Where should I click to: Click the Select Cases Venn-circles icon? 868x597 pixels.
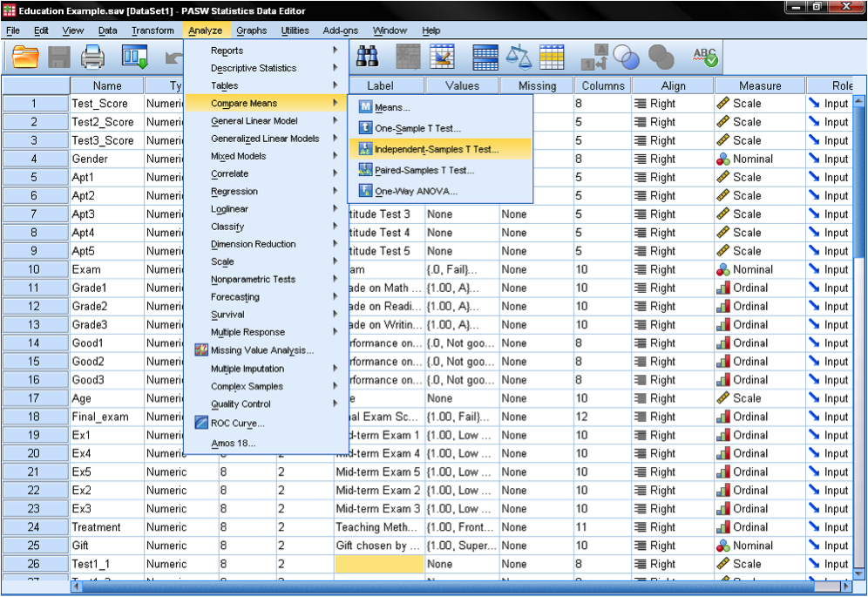coord(624,56)
